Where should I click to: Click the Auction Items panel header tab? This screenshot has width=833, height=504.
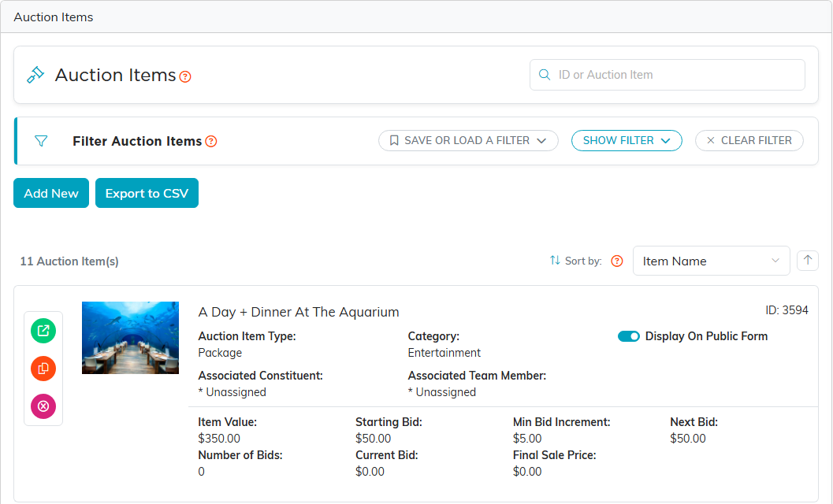point(53,17)
